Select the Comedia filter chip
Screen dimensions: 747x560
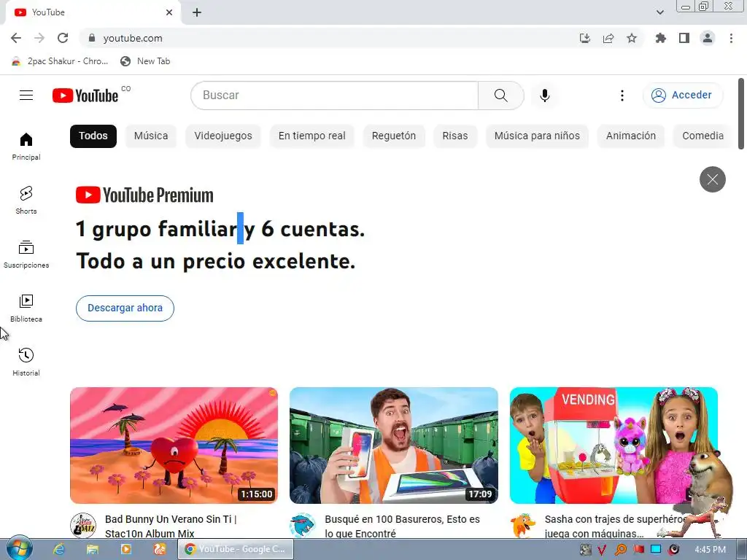[x=703, y=136]
